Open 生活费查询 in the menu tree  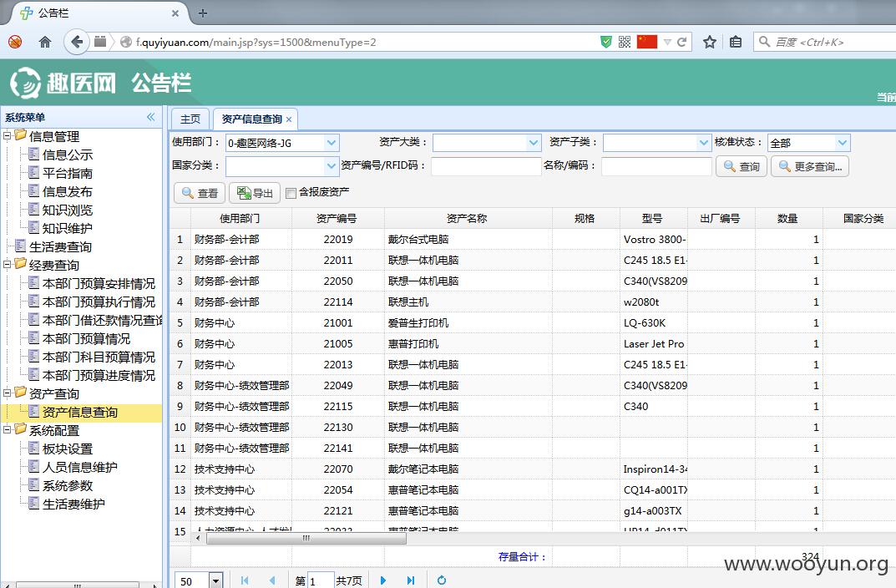coord(61,247)
